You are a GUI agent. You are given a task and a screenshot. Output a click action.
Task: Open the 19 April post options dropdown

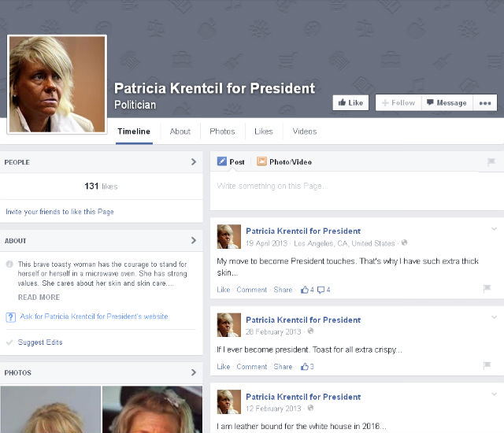494,229
